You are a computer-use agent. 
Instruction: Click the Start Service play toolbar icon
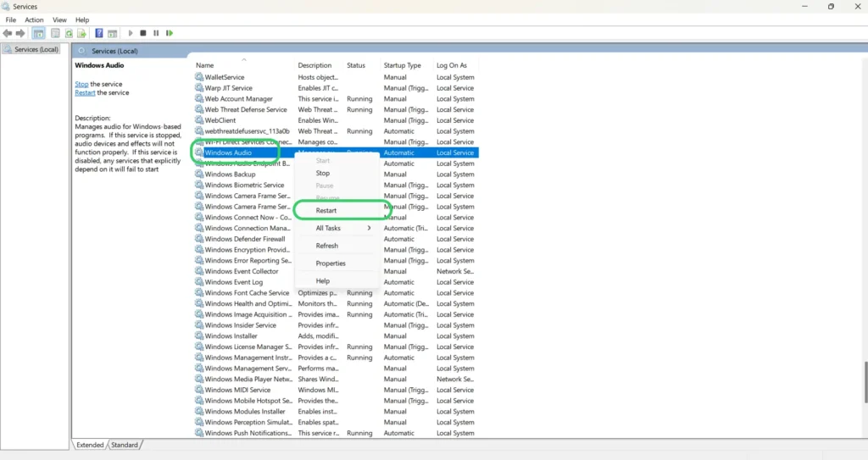pyautogui.click(x=131, y=33)
